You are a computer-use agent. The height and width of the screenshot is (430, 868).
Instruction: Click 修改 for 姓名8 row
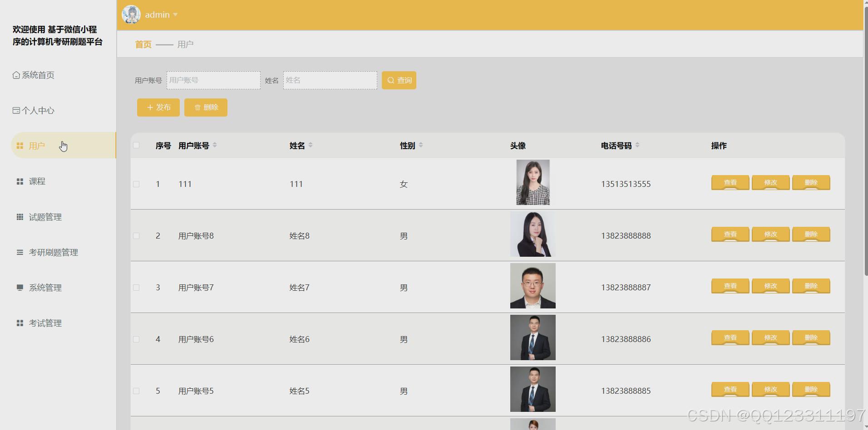pyautogui.click(x=770, y=234)
